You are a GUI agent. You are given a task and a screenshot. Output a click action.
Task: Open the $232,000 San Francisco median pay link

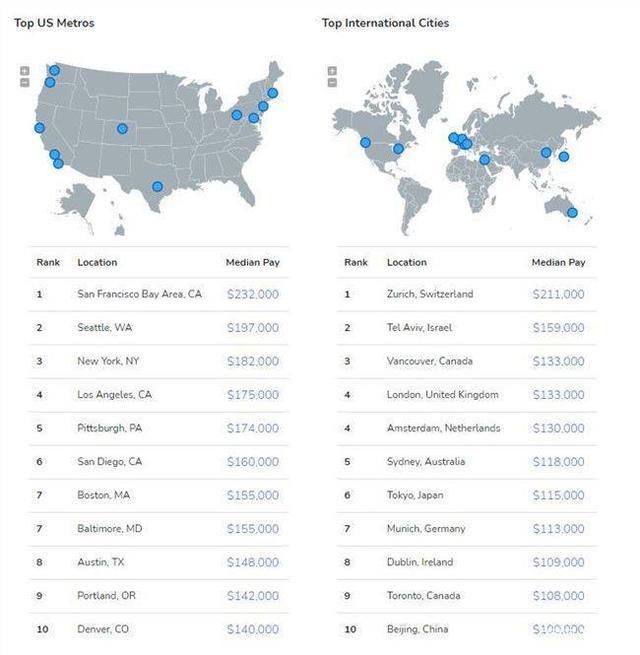coord(253,294)
